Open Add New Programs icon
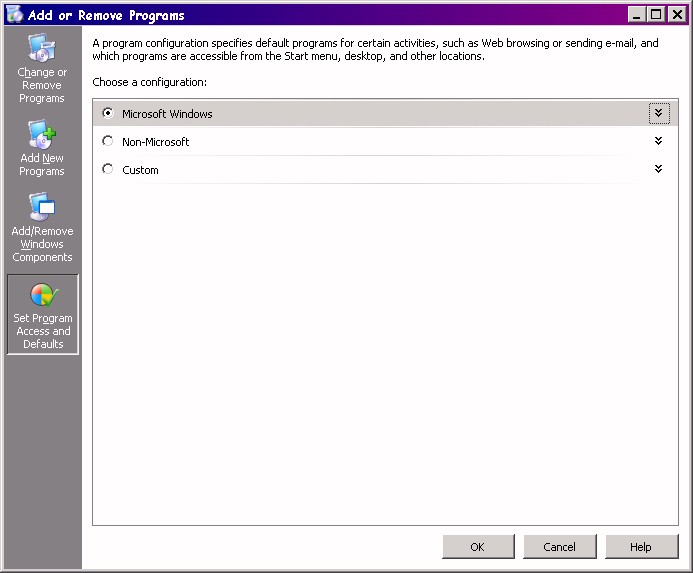The image size is (693, 573). point(42,134)
